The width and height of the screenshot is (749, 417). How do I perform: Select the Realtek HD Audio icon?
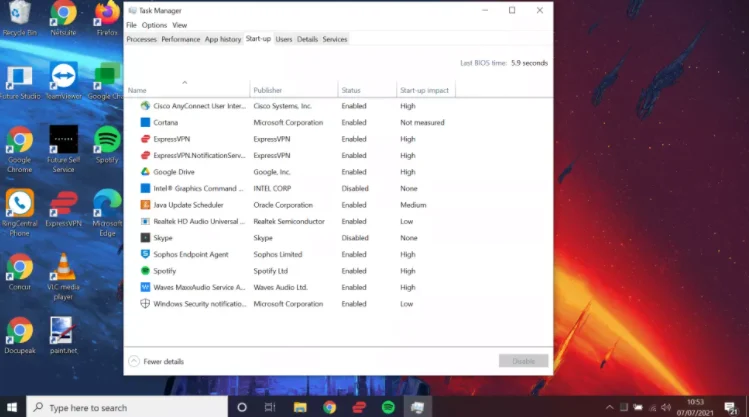(x=145, y=221)
